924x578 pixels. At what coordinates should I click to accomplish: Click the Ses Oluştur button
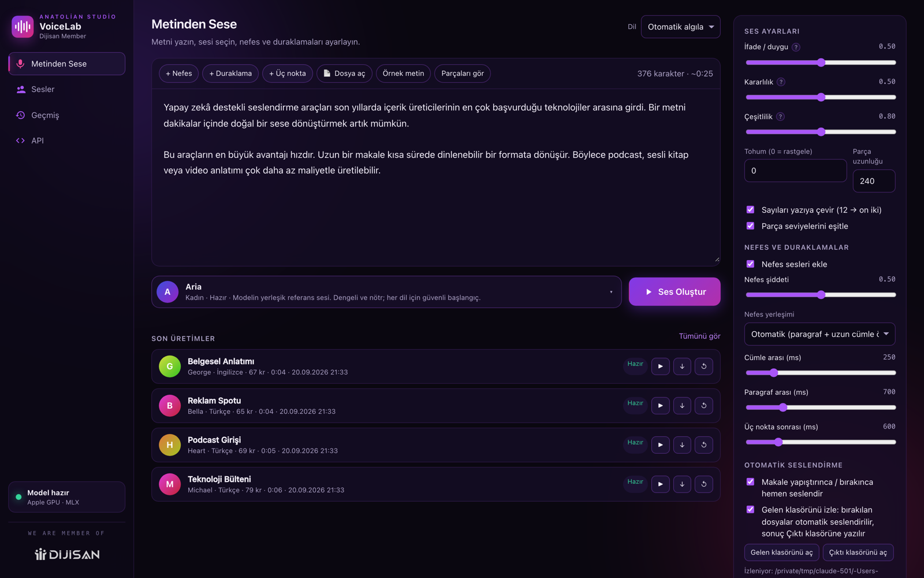tap(675, 292)
